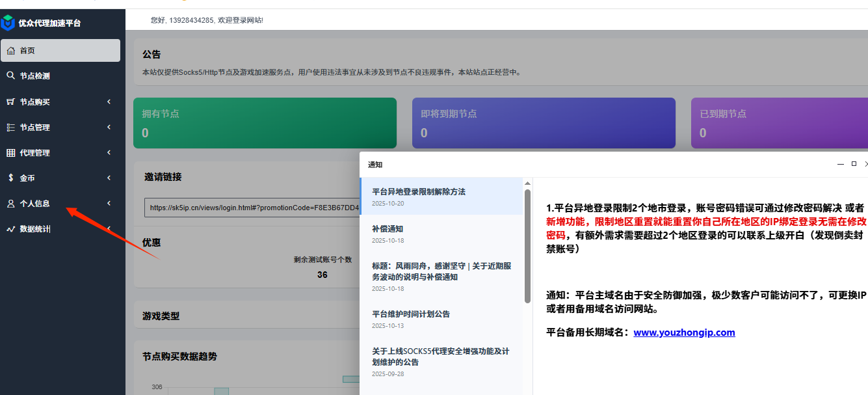868x395 pixels.
Task: Expand the 代理管理 submenu chevron
Action: pos(109,152)
